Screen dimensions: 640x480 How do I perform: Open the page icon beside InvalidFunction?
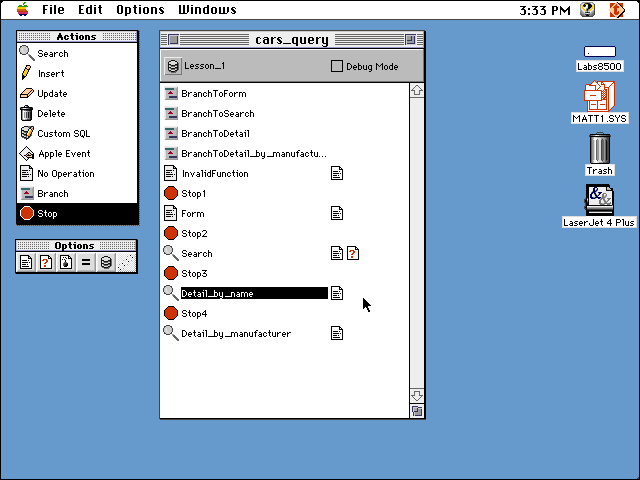click(337, 173)
